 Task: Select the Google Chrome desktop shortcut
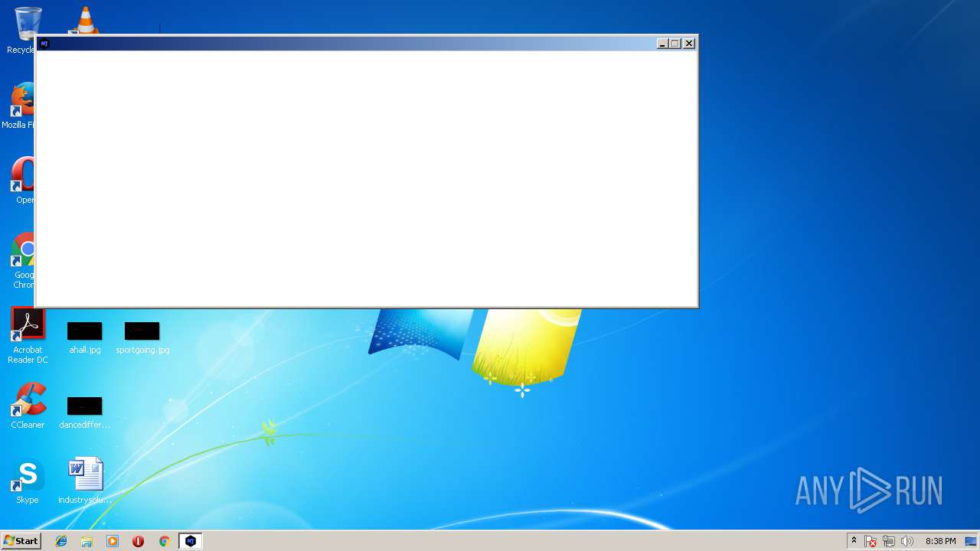[24, 261]
